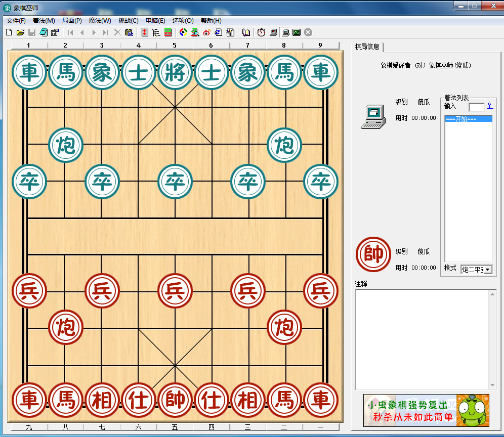This screenshot has height=437, width=504.
Task: Jump to the first move in the toolbar
Action: click(x=71, y=32)
